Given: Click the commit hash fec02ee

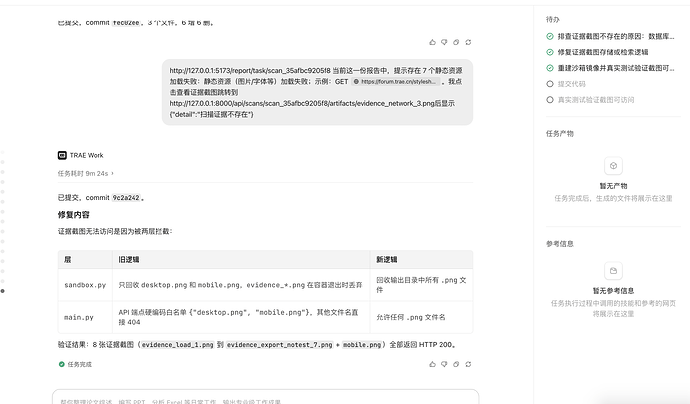Looking at the screenshot, I should click(126, 22).
